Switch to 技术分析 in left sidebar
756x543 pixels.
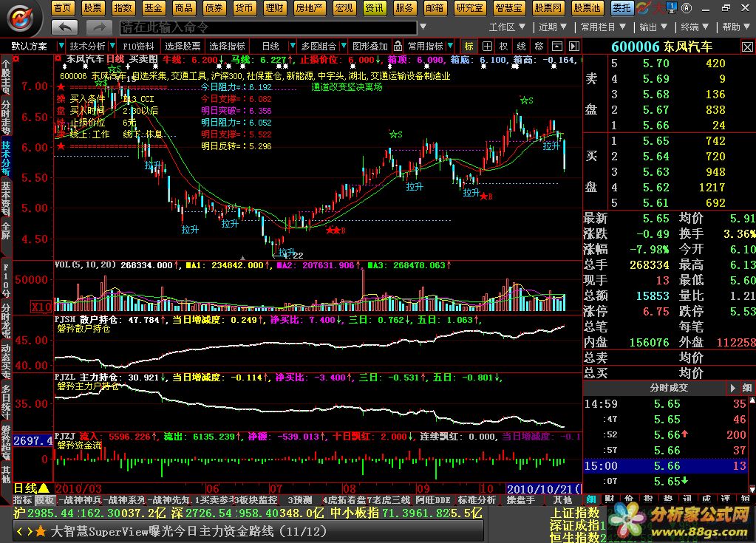coord(6,158)
